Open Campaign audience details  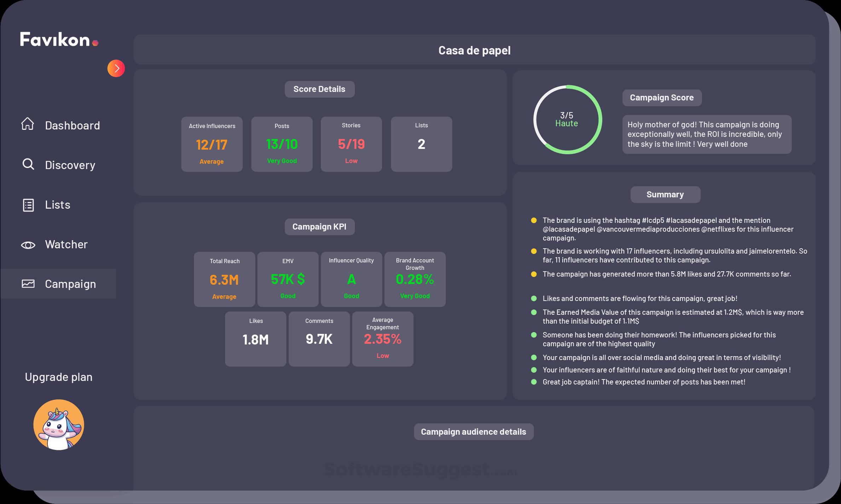click(x=474, y=431)
